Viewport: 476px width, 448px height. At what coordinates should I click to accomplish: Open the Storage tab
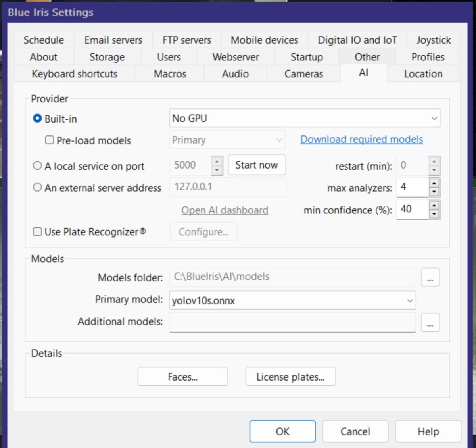point(107,57)
